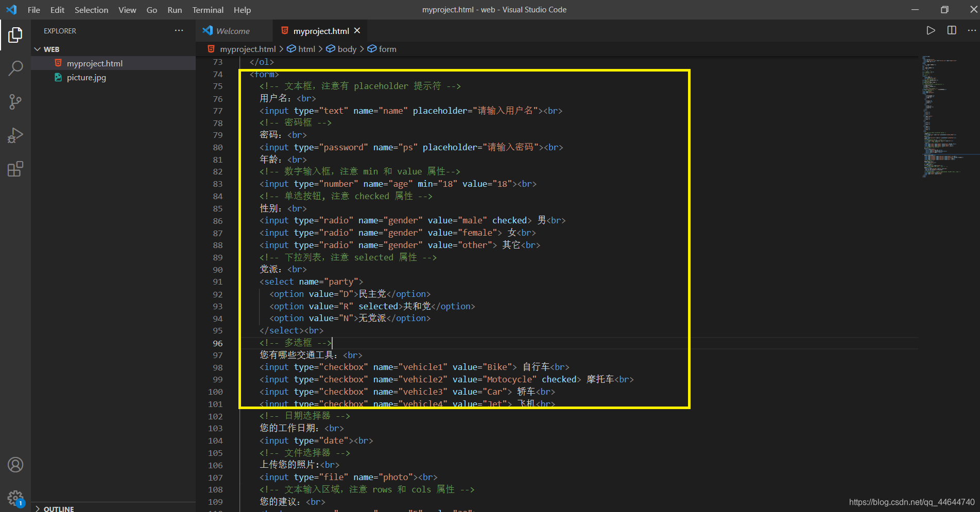Viewport: 980px width, 512px height.
Task: Click the body breadcrumb segment
Action: point(347,49)
